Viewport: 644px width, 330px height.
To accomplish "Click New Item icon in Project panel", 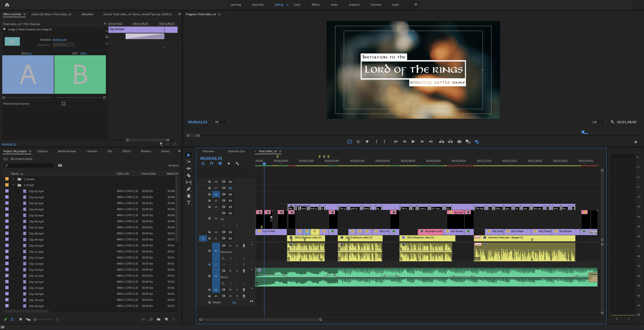I will (x=166, y=320).
